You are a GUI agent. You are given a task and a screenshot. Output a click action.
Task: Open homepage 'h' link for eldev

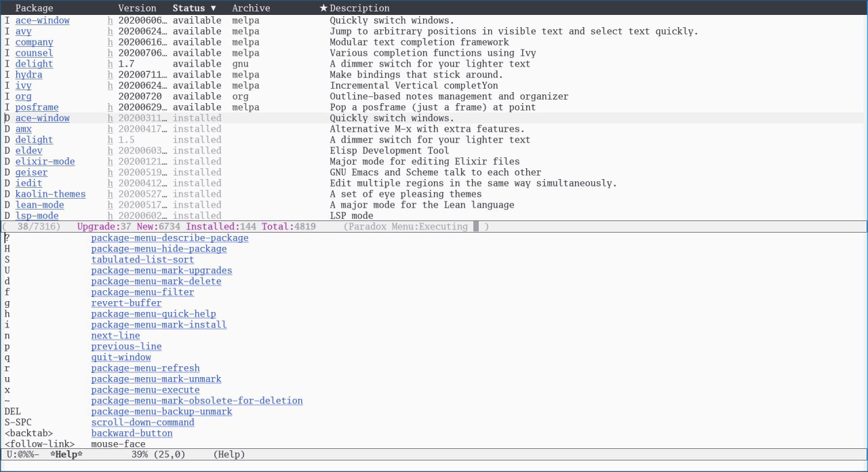(x=110, y=151)
